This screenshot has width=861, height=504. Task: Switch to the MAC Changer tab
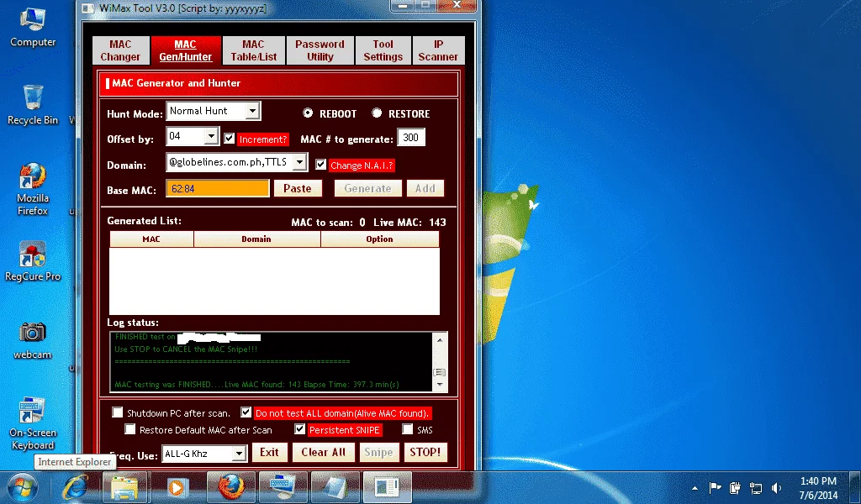(x=120, y=50)
